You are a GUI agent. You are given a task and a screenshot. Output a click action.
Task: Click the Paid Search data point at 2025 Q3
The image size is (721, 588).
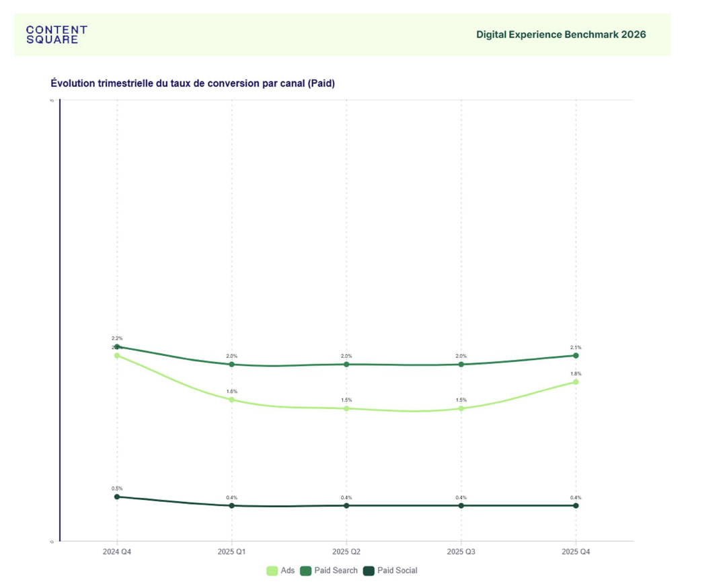point(461,365)
